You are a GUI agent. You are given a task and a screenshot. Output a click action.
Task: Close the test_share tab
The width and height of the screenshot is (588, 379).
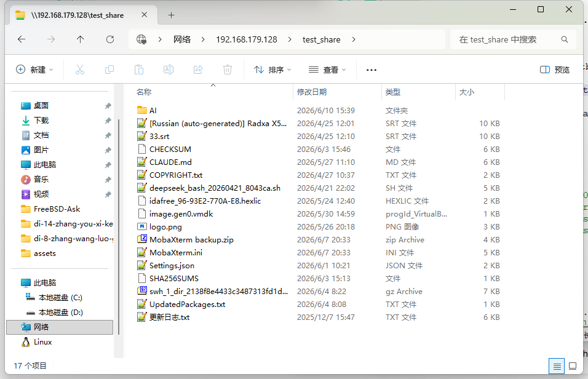[x=145, y=15]
